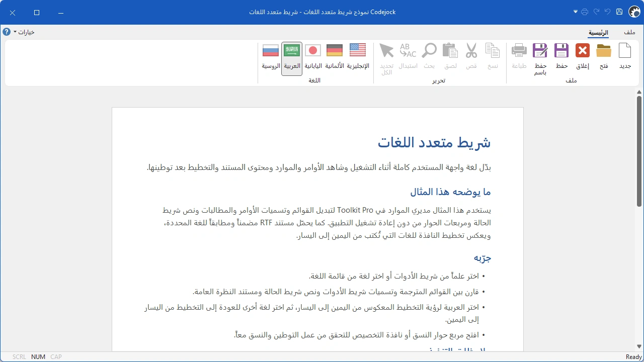
Task: Click the scrollbar up arrow
Action: pyautogui.click(x=639, y=92)
